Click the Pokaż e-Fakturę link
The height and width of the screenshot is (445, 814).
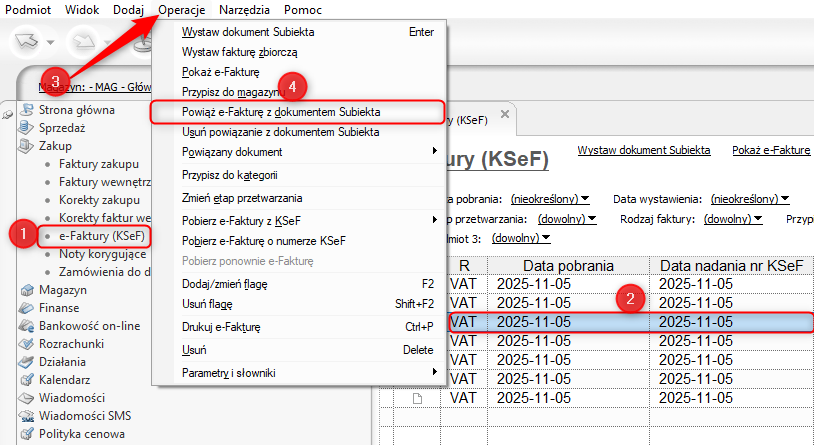click(x=770, y=150)
